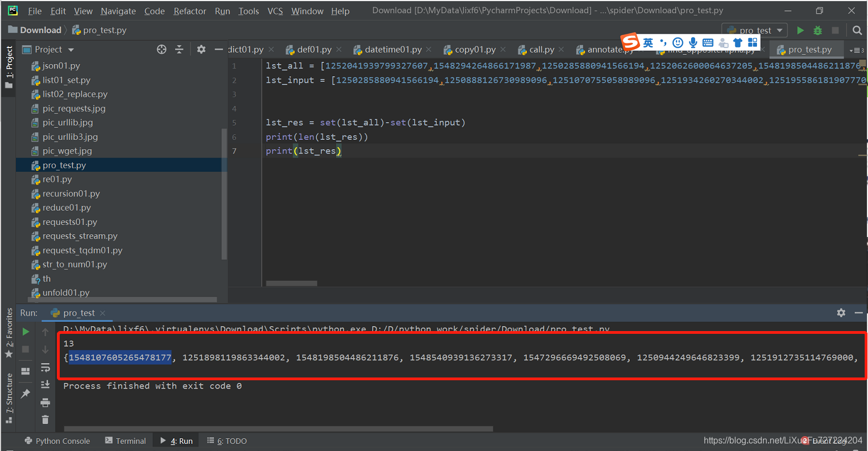
Task: Click the locate-file crosshair icon in Project panel
Action: pyautogui.click(x=161, y=49)
